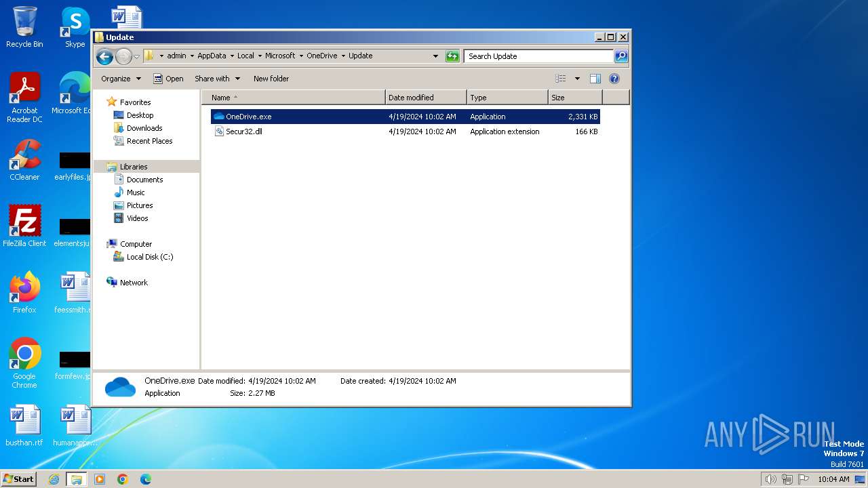Change your view icon
Image resolution: width=868 pixels, height=488 pixels.
560,79
